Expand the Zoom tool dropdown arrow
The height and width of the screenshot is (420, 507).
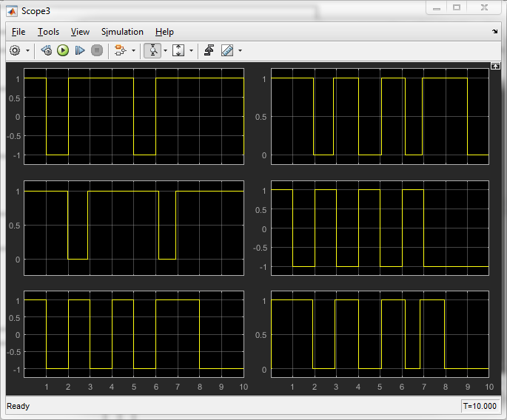(165, 50)
